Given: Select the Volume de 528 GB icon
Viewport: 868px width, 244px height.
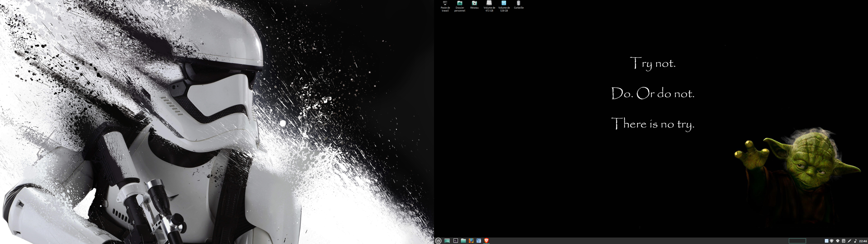Looking at the screenshot, I should pyautogui.click(x=504, y=4).
